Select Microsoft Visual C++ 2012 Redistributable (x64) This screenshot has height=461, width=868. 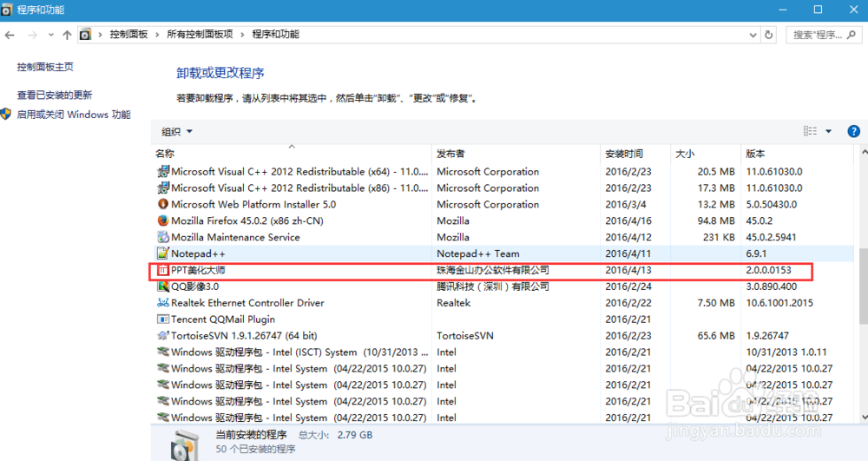[x=299, y=172]
